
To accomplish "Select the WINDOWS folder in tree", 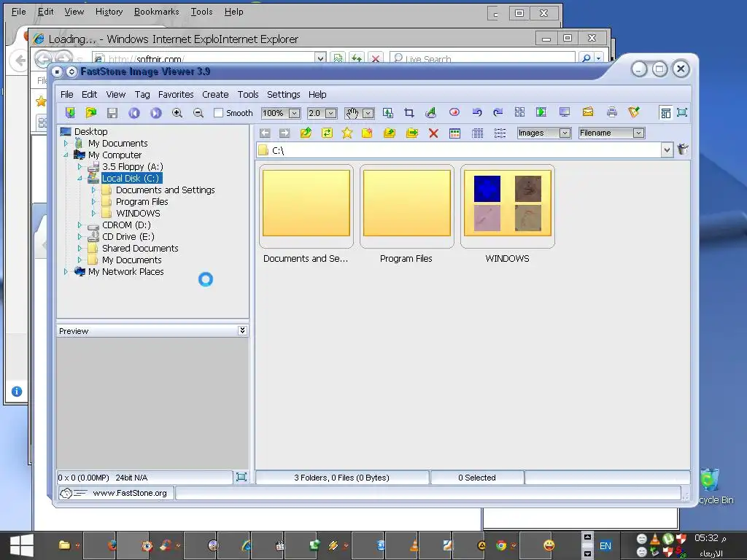I will [138, 214].
